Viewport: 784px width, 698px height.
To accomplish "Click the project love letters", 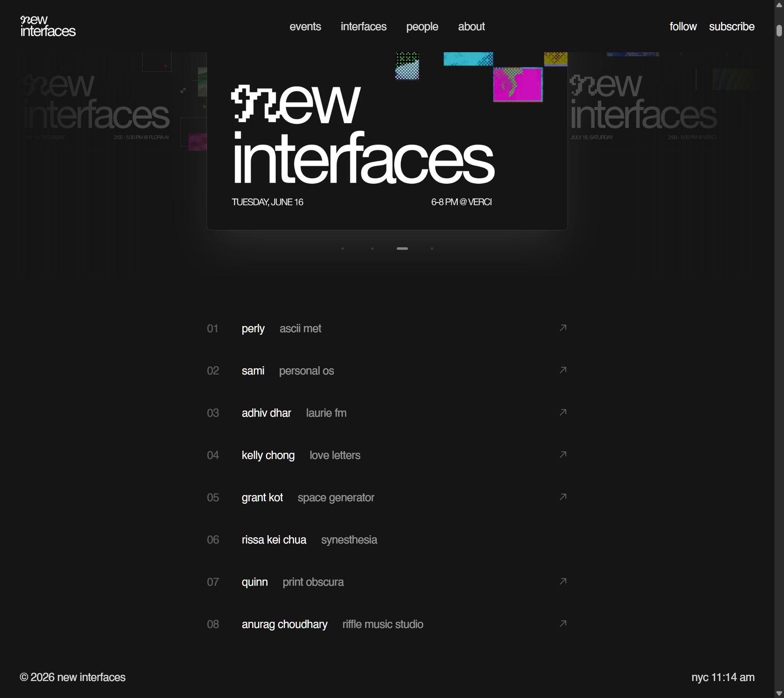I will point(335,455).
